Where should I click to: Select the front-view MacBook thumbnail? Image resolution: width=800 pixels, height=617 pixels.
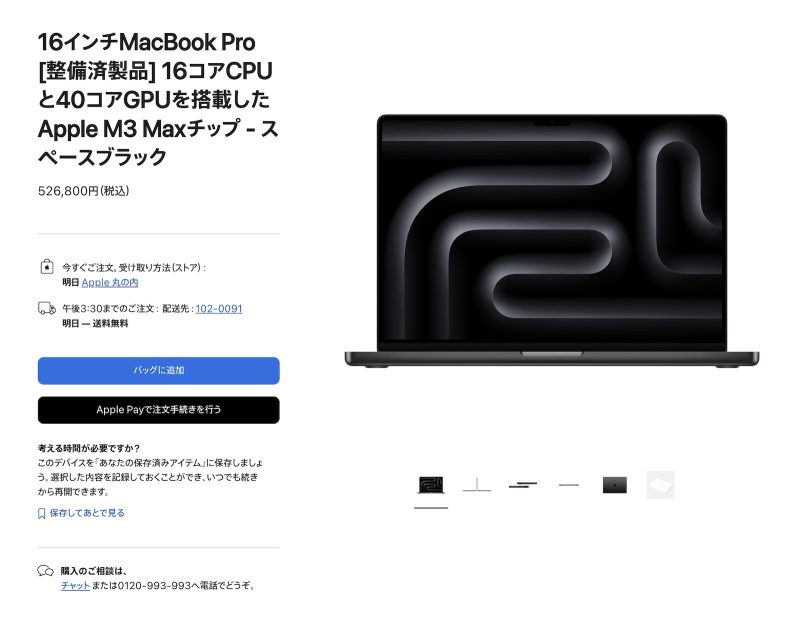[x=431, y=485]
